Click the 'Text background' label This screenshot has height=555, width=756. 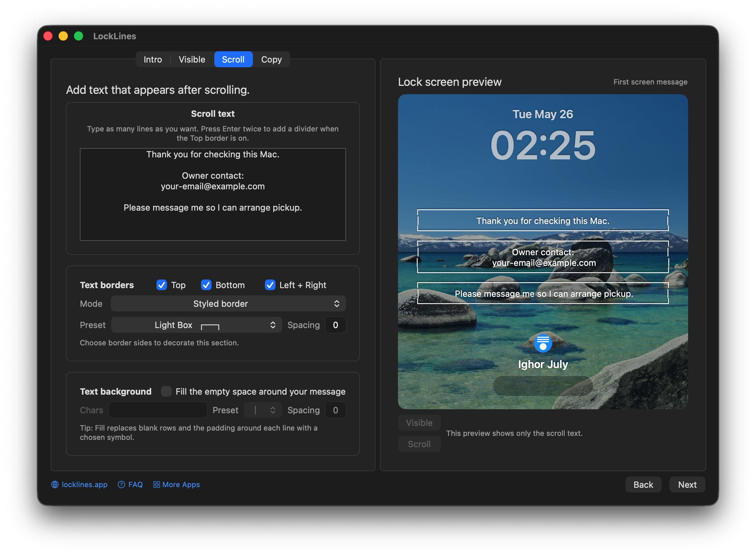(x=115, y=391)
